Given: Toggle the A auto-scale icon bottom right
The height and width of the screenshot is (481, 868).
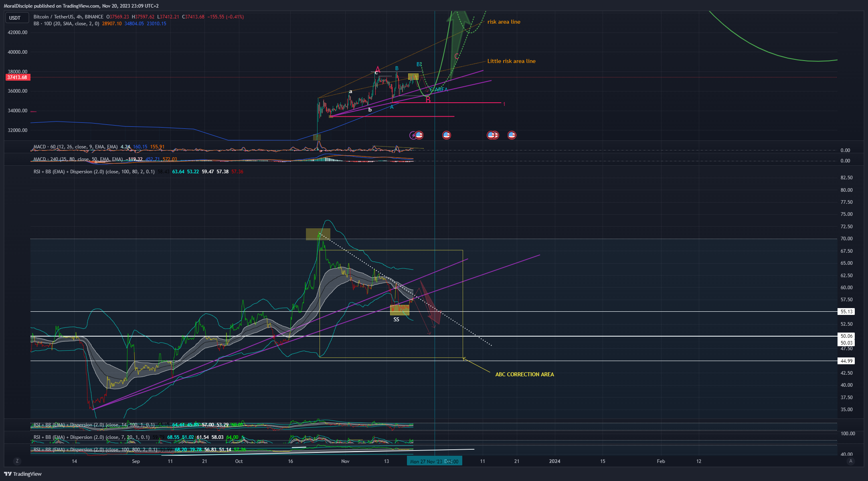Looking at the screenshot, I should pos(850,461).
